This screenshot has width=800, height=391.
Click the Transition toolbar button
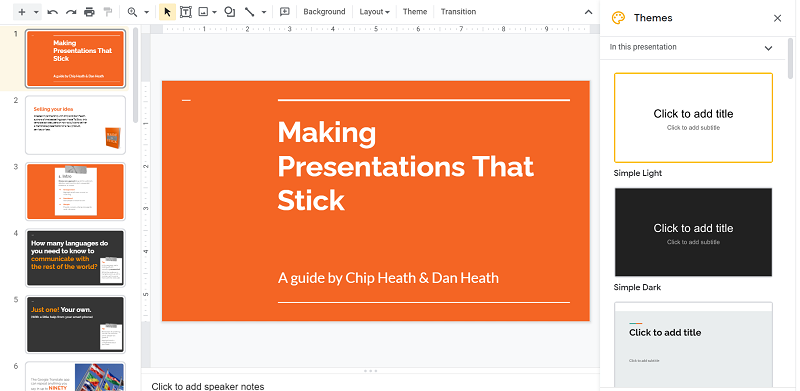[x=458, y=12]
